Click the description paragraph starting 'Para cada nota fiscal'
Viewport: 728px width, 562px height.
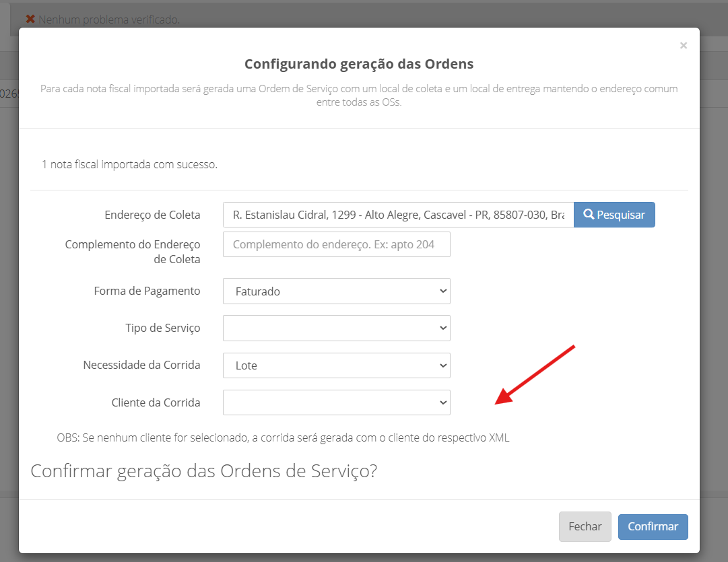359,95
